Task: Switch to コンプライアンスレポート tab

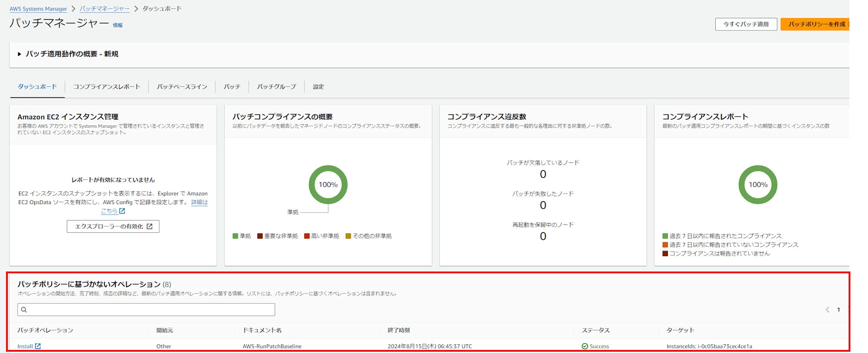Action: pos(107,86)
